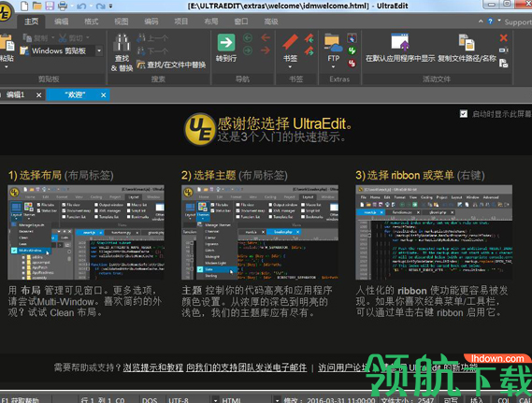
Task: Open the 格式 ribbon tab
Action: [x=92, y=22]
